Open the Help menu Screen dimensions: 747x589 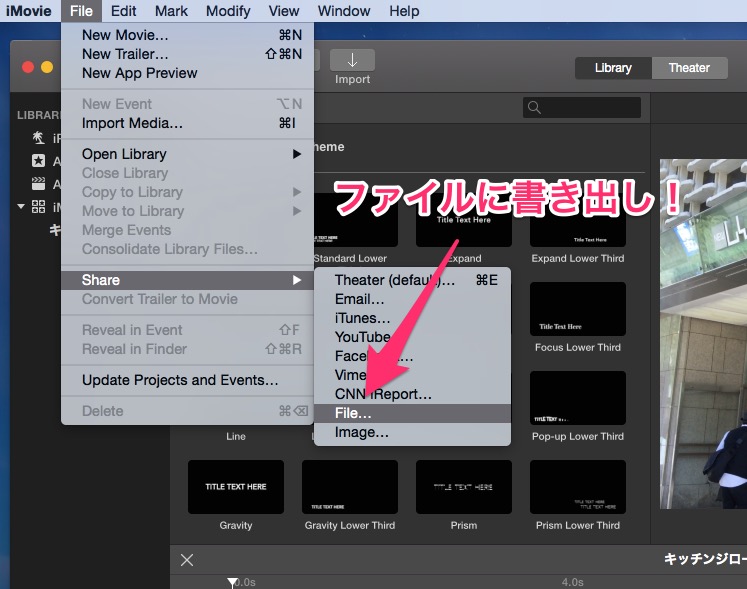(x=404, y=10)
